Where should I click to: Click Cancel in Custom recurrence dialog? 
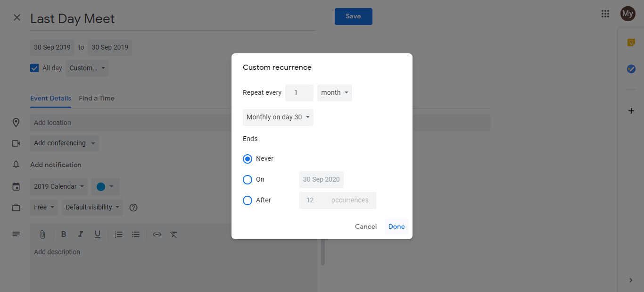366,226
